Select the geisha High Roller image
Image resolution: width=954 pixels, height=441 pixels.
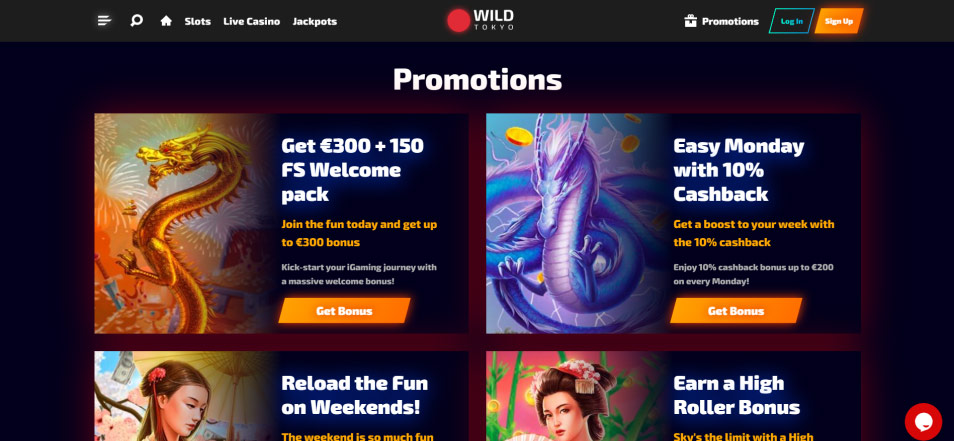pos(575,396)
